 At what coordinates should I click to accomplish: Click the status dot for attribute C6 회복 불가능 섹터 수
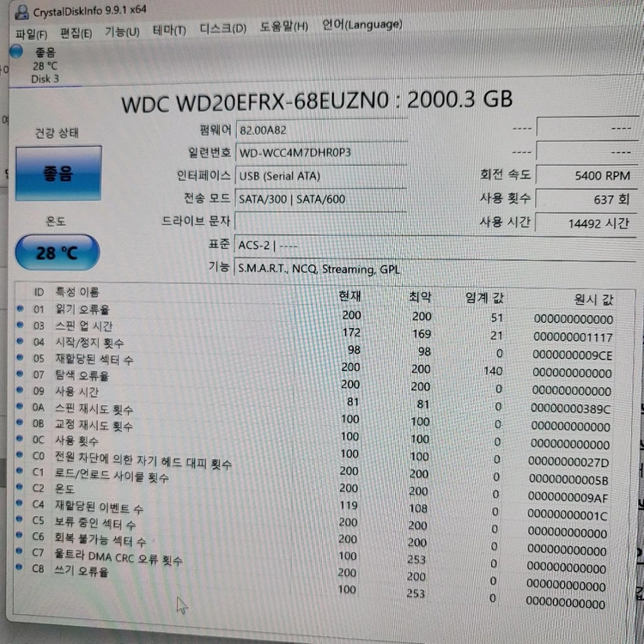(x=19, y=535)
